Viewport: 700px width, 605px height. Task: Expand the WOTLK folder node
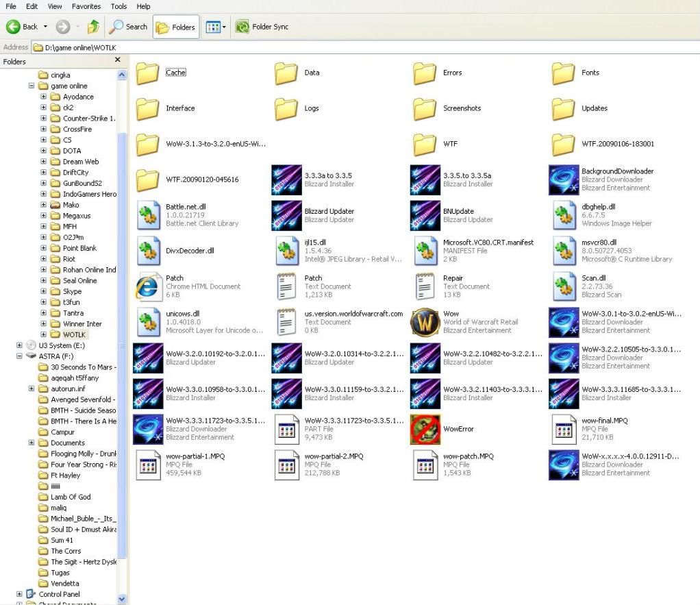coord(43,334)
